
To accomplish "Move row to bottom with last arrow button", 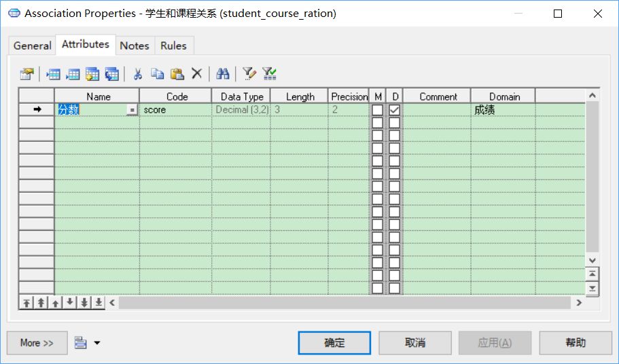I will pyautogui.click(x=99, y=303).
